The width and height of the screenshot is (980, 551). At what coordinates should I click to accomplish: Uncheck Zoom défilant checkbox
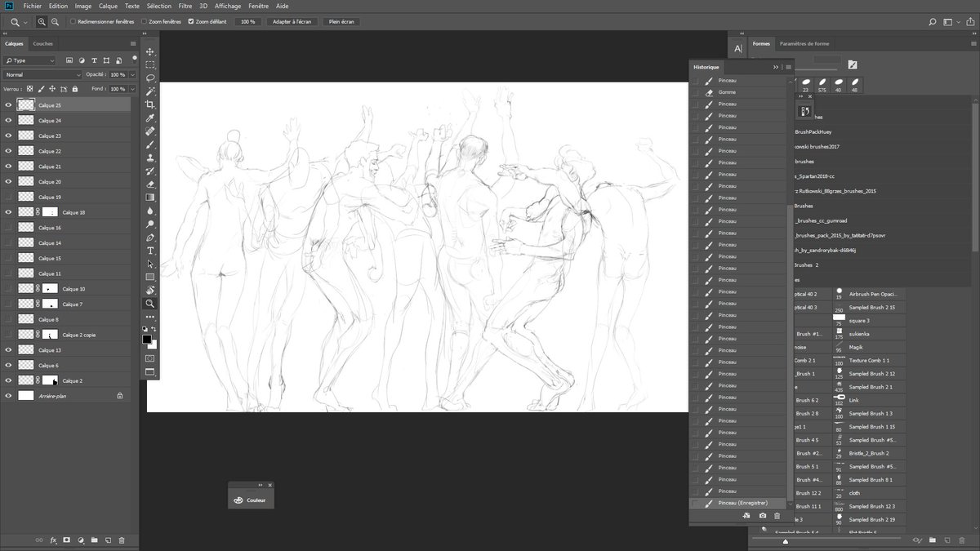click(x=191, y=21)
